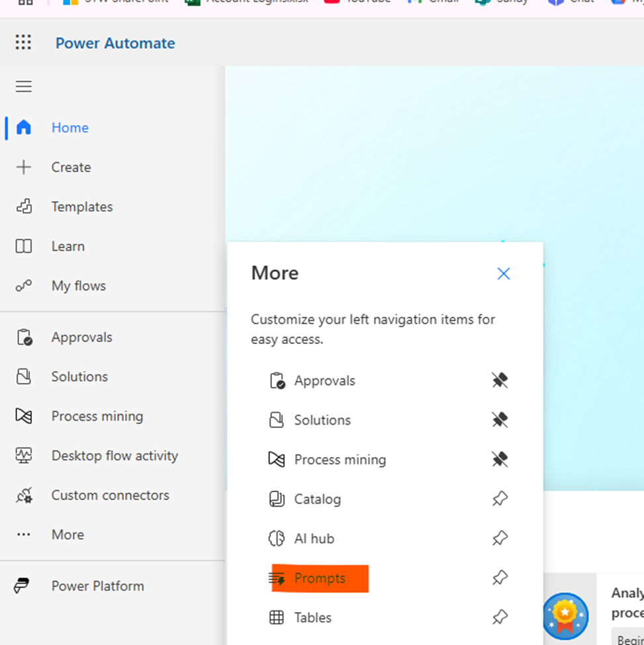Click the Create plus icon
Screen dimensions: 644x645
coord(24,167)
